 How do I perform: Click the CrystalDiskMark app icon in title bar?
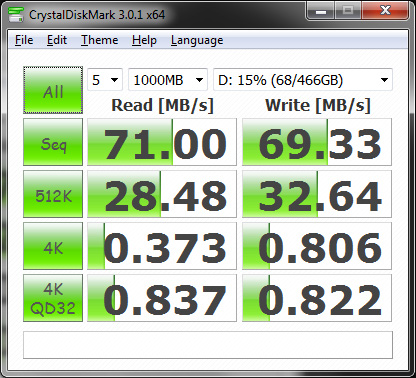click(16, 15)
